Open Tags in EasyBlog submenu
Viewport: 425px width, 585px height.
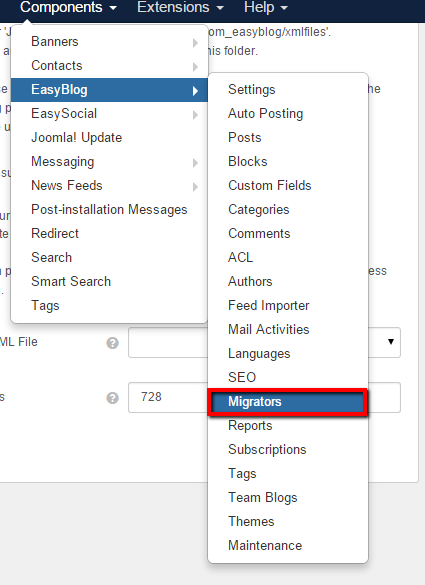point(288,473)
